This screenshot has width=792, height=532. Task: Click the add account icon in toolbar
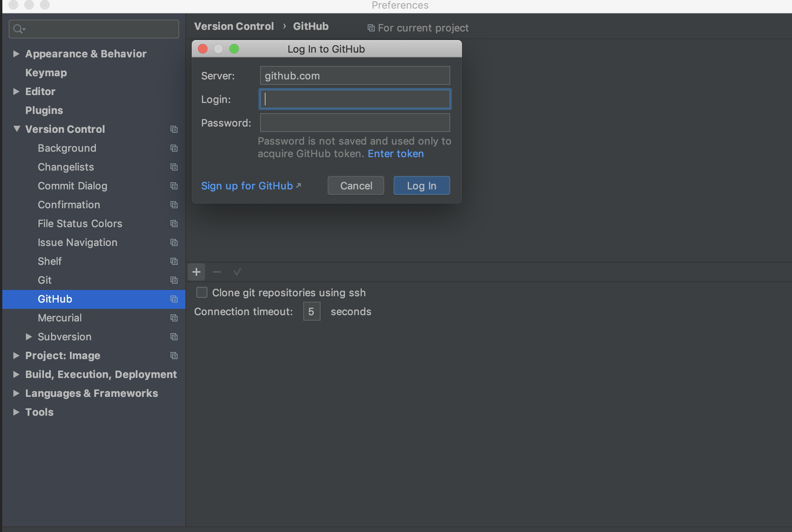click(x=197, y=272)
